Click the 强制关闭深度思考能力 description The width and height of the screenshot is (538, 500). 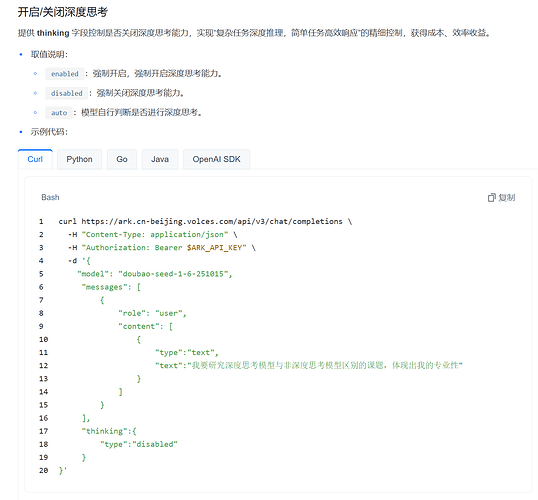(x=140, y=93)
